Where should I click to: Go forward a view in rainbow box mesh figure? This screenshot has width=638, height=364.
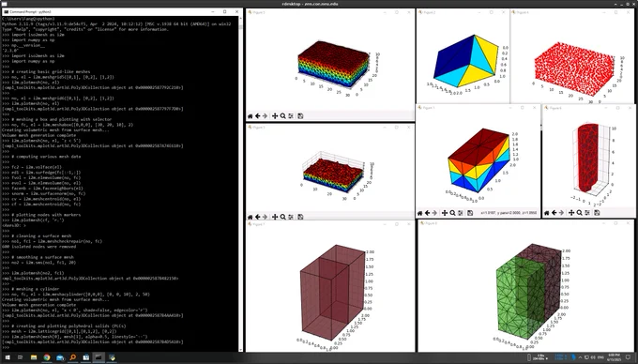265,116
